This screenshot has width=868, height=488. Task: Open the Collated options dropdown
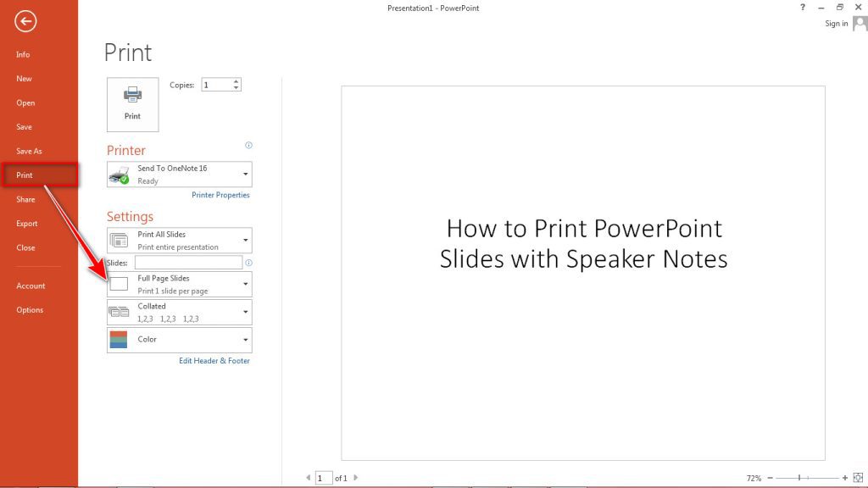click(245, 311)
